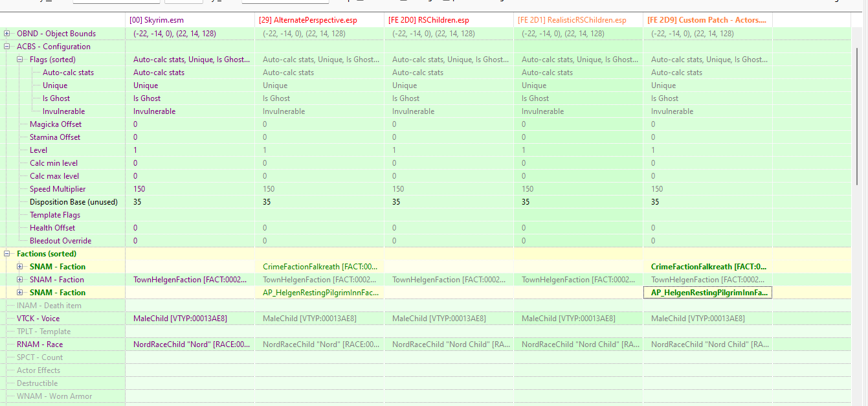
Task: Click TownHelgenFaction cell in RSChildren.esp column
Action: tap(449, 280)
